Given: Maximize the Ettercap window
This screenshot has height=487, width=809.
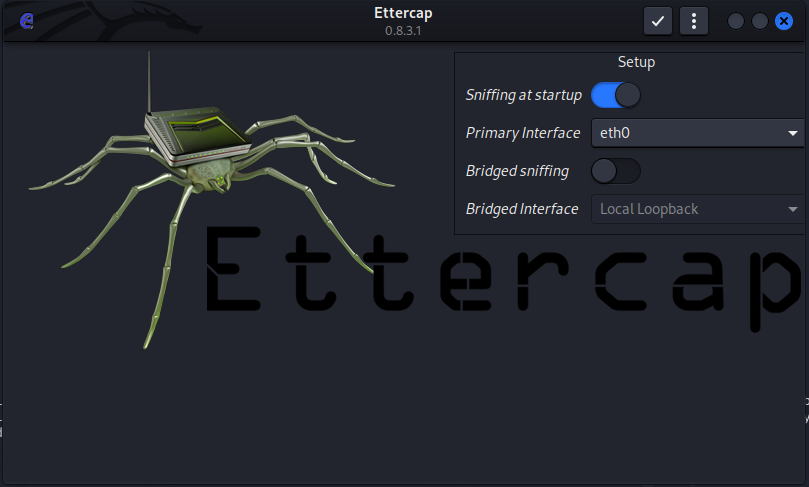Looking at the screenshot, I should [x=760, y=21].
